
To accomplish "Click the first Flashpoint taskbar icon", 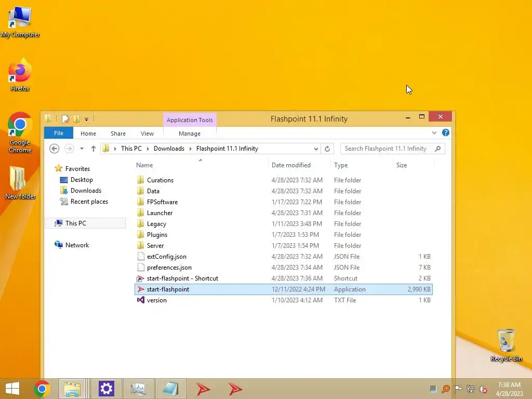I will [203, 389].
